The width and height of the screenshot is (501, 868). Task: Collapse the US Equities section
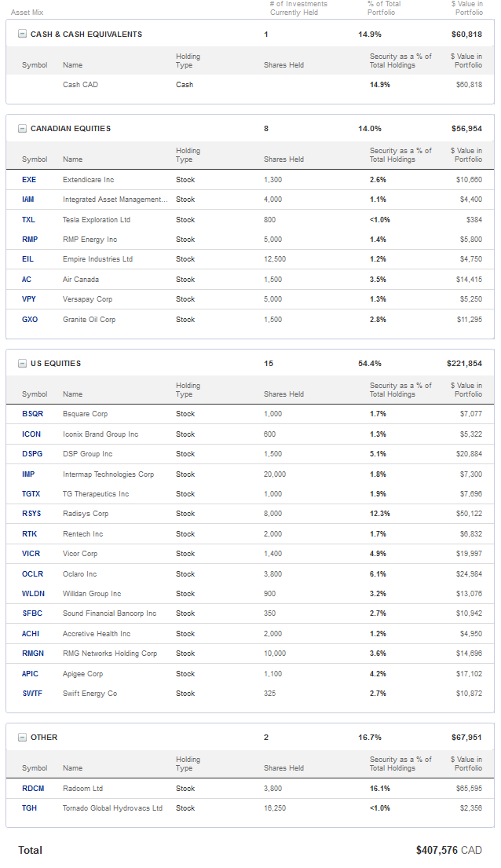pyautogui.click(x=22, y=364)
